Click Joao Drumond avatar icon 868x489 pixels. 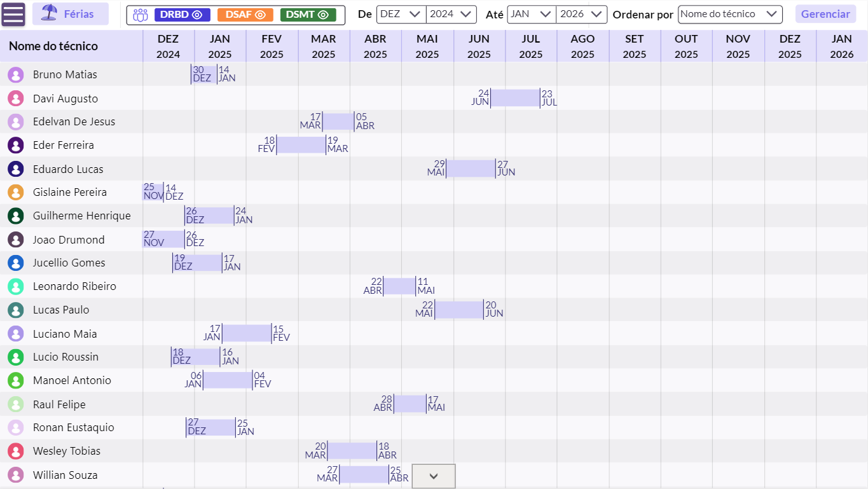pyautogui.click(x=16, y=240)
